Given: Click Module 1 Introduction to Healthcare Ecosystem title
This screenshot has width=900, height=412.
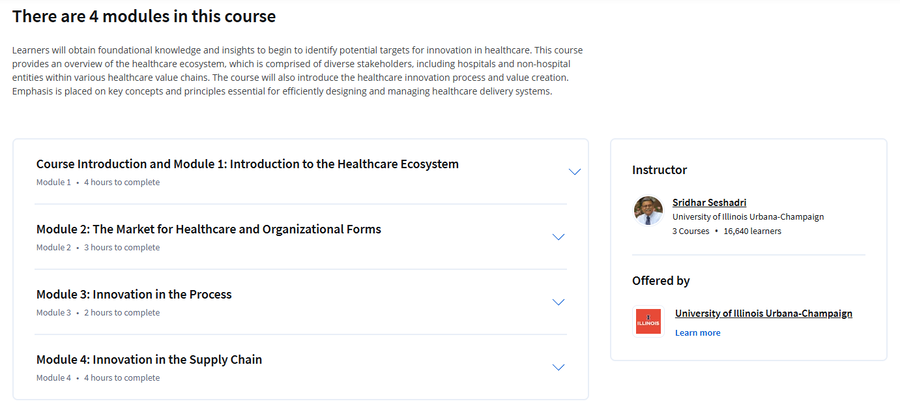Looking at the screenshot, I should click(x=247, y=164).
